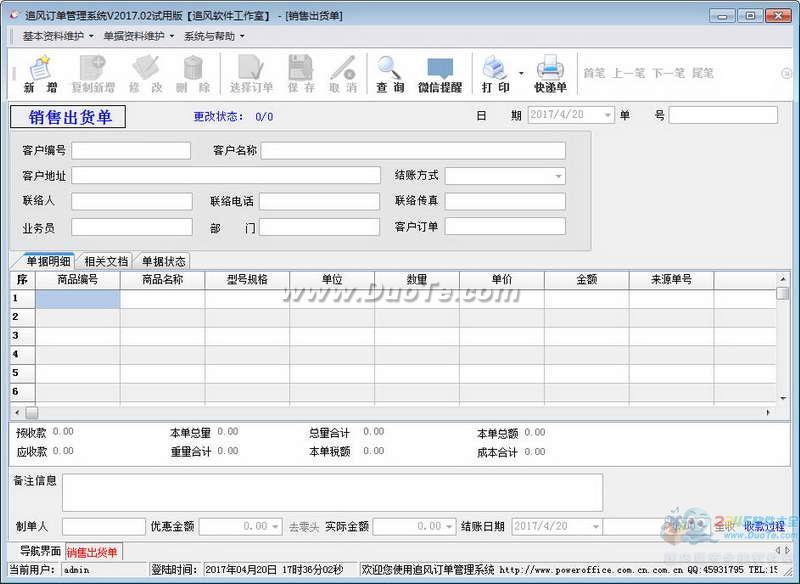
Task: Click the 金额 column header
Action: (x=587, y=280)
